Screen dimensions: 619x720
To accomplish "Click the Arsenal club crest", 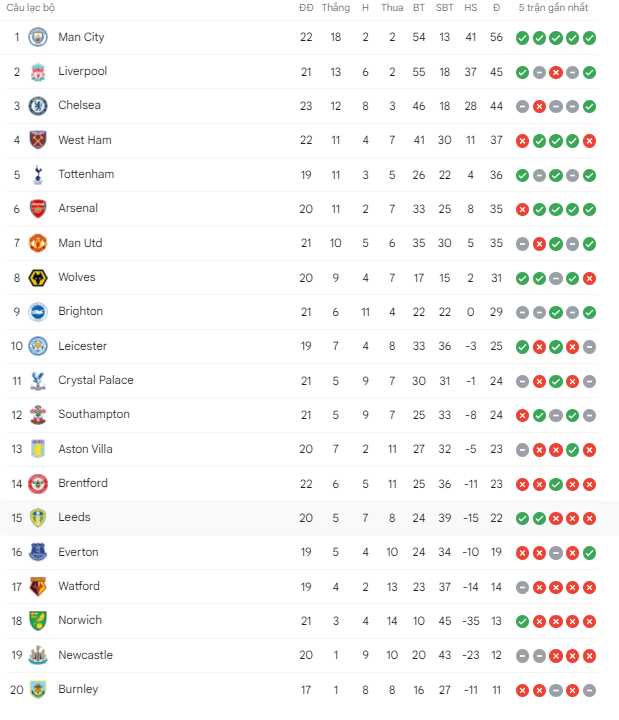I will pos(38,209).
